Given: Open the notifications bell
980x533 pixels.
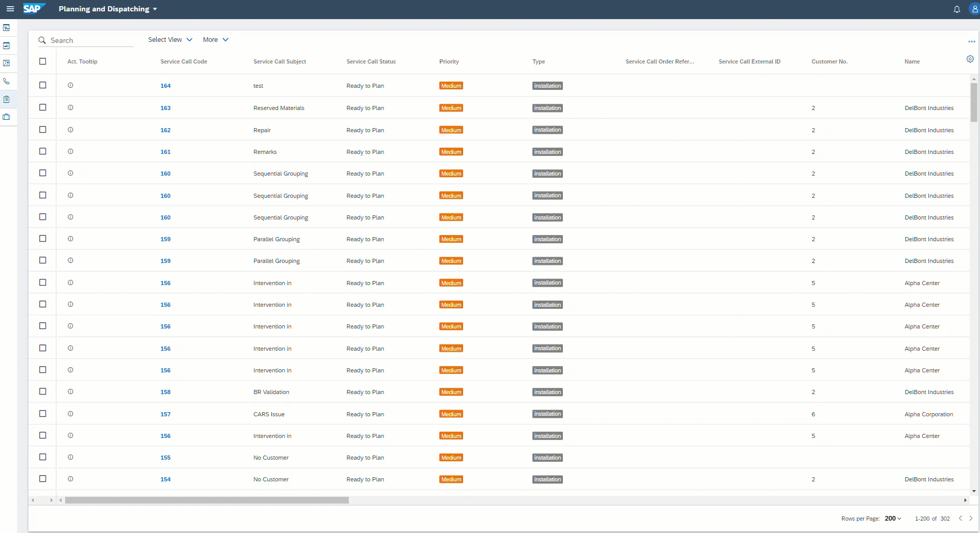Looking at the screenshot, I should pos(957,9).
